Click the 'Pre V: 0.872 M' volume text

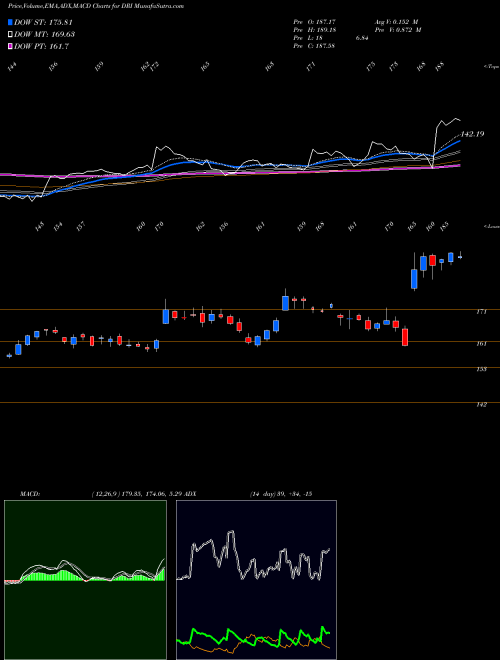point(397,30)
